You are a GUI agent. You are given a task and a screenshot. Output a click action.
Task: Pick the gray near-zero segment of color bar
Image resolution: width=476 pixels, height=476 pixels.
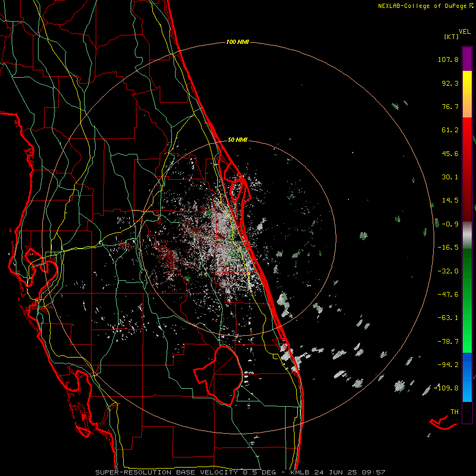pyautogui.click(x=467, y=235)
